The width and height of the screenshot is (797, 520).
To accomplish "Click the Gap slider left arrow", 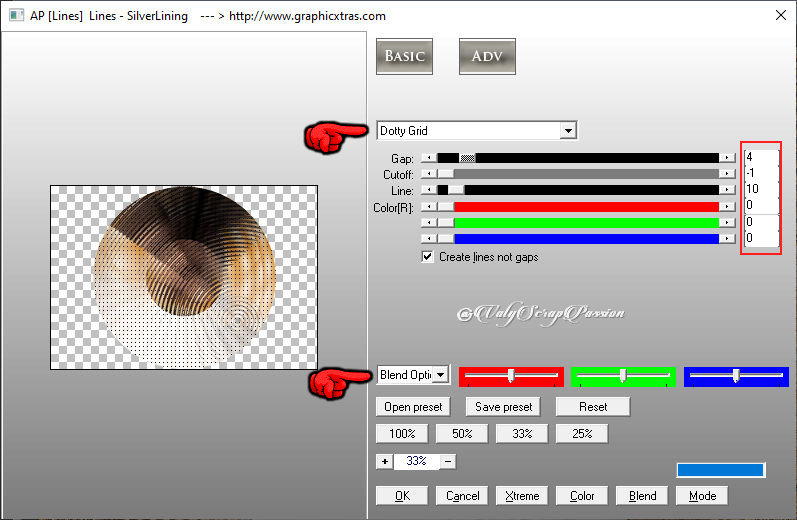I will pos(428,158).
